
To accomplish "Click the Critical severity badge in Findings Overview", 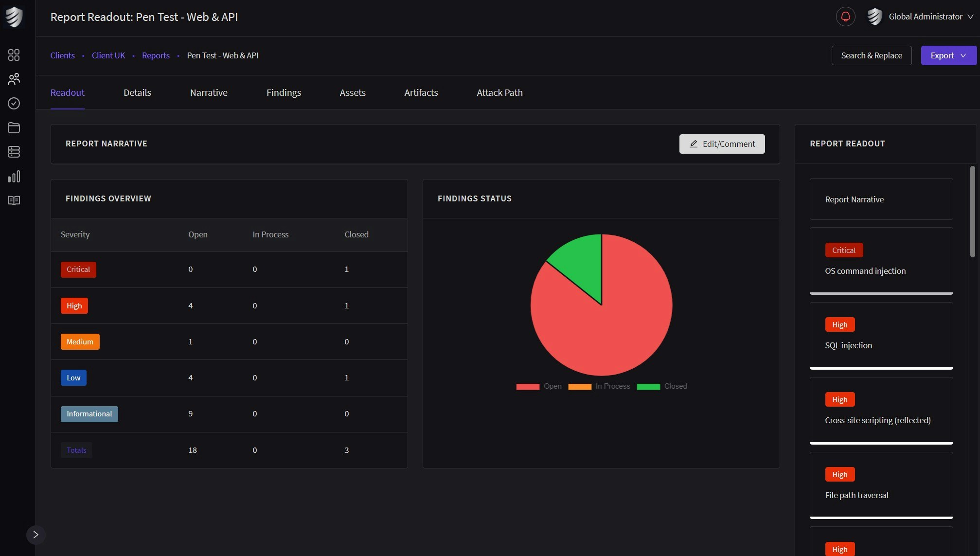I will [78, 269].
